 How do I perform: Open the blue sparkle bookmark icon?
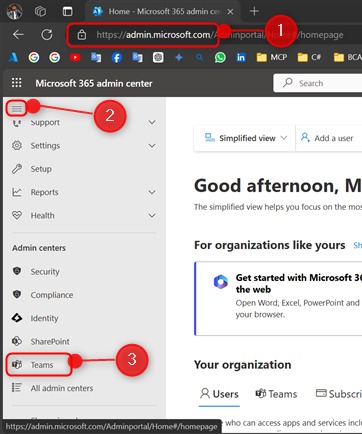pyautogui.click(x=179, y=58)
